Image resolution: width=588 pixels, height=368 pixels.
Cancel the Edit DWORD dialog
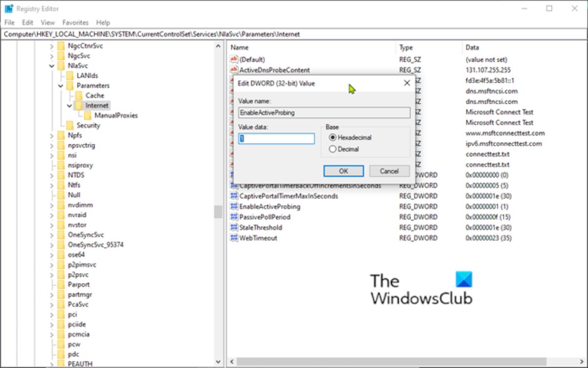pos(389,171)
